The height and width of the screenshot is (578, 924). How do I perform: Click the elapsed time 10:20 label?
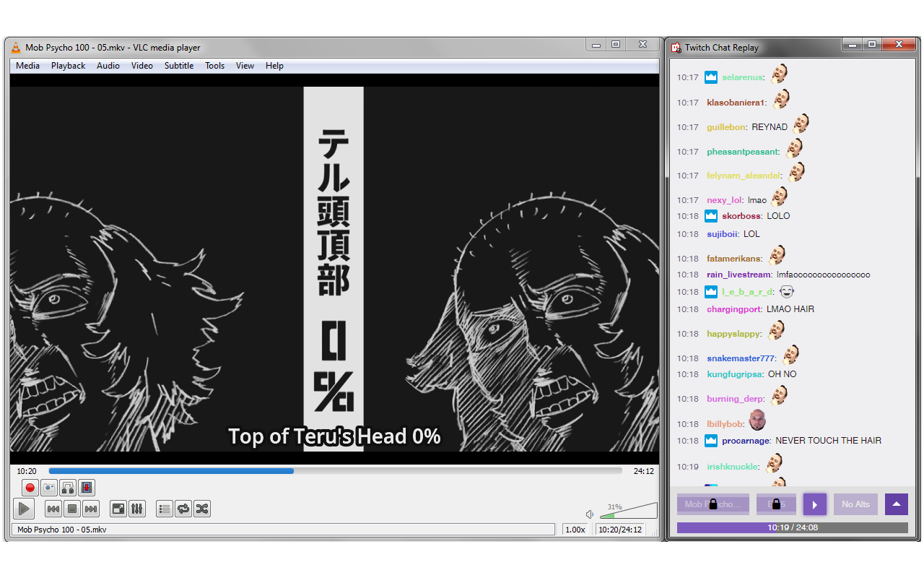click(x=27, y=471)
